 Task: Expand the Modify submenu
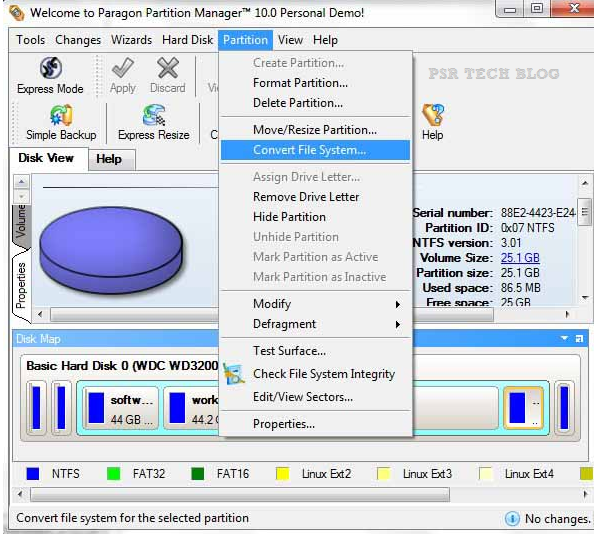point(315,304)
